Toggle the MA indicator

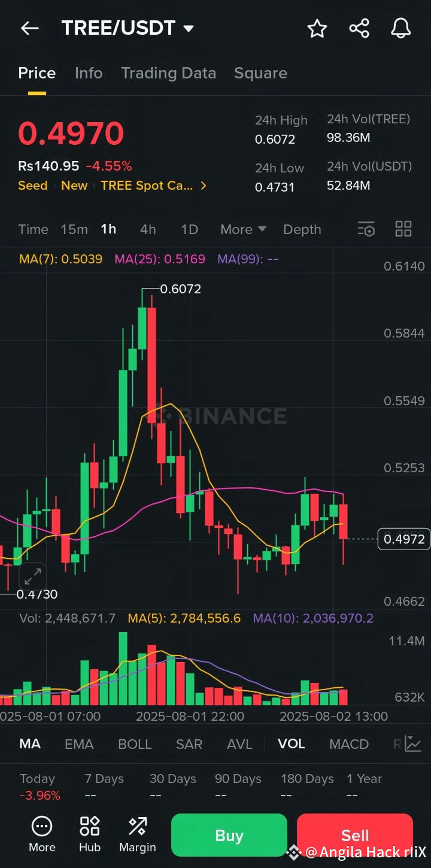pyautogui.click(x=30, y=743)
